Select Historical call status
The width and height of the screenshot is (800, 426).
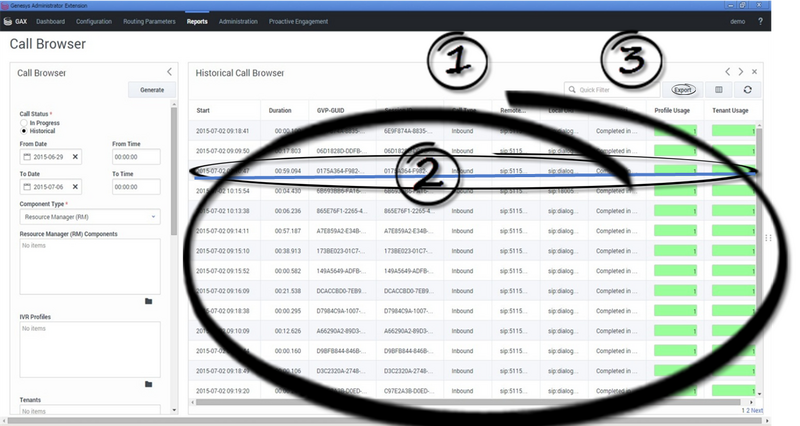(23, 131)
